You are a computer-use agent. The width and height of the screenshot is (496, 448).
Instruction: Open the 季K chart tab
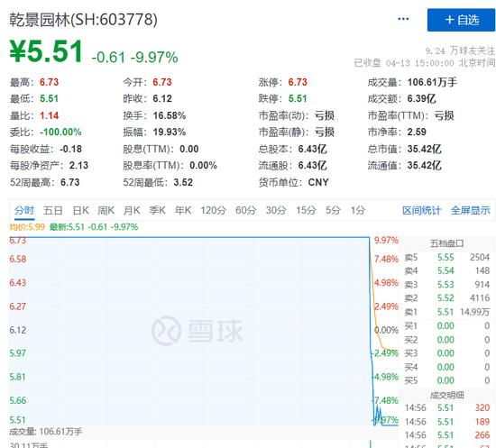[x=157, y=210]
